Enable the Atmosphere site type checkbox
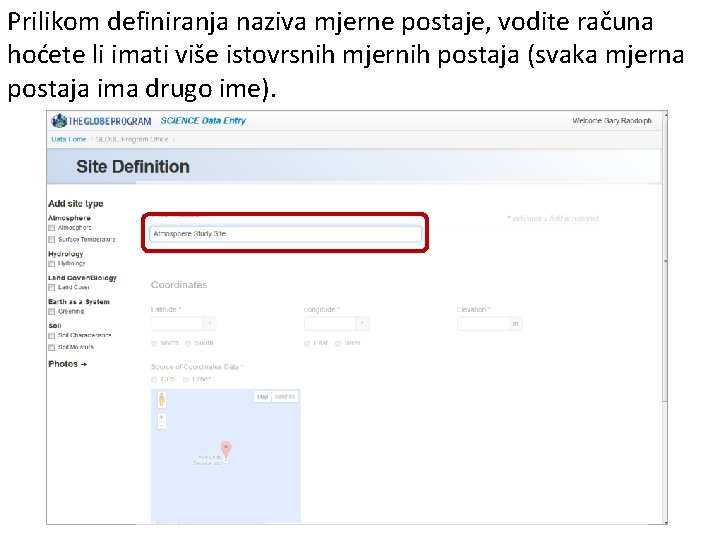 click(51, 228)
